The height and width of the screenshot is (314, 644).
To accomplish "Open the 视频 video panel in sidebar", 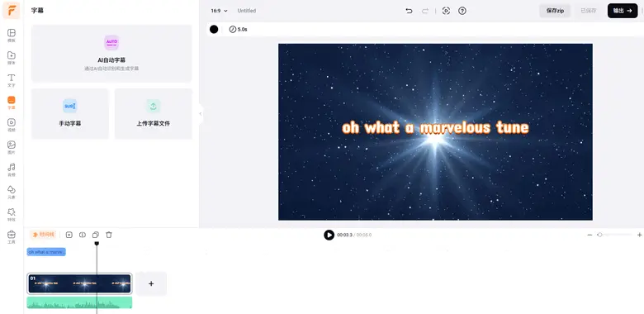I will point(12,125).
